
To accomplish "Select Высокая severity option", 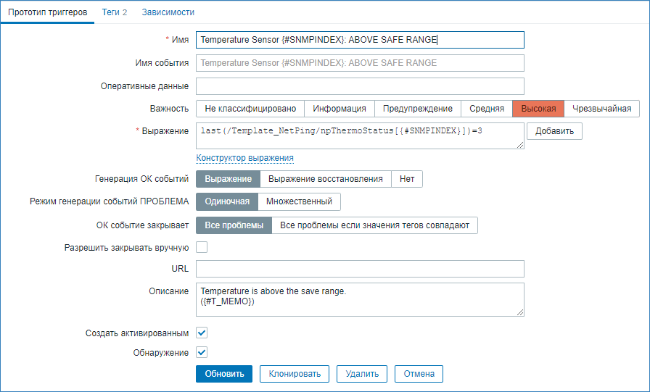I will 538,109.
